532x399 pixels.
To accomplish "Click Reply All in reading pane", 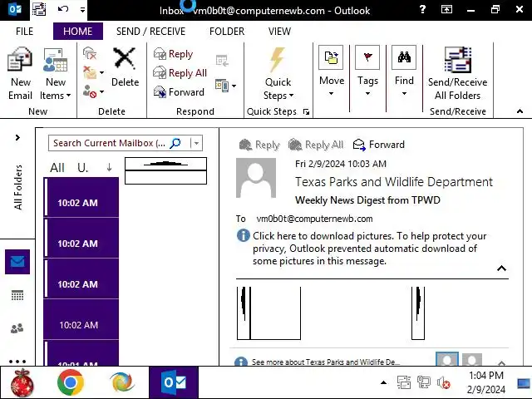I will pyautogui.click(x=316, y=145).
